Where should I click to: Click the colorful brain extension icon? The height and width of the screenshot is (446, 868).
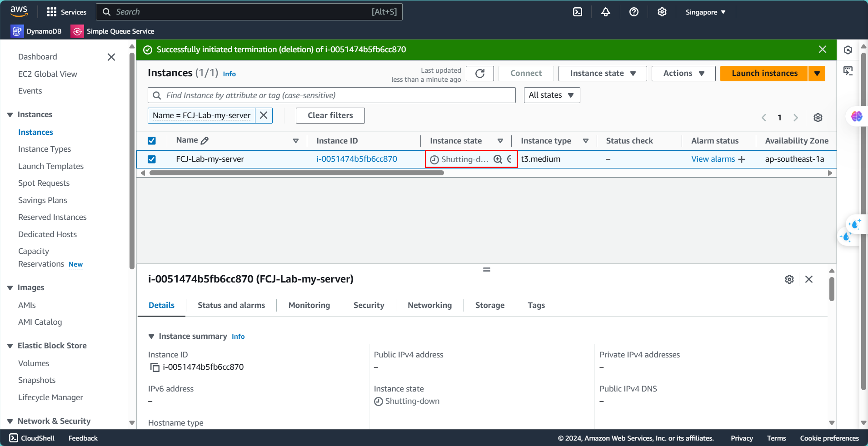(x=857, y=116)
